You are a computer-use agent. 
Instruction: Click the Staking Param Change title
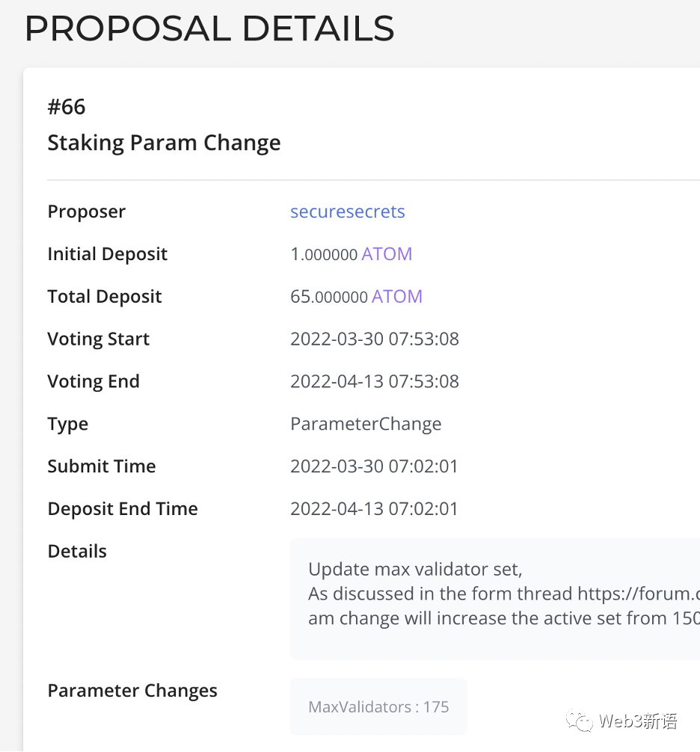click(164, 143)
